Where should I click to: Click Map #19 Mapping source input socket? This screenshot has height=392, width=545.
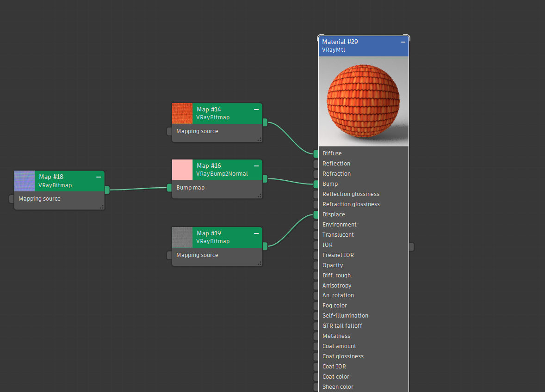[169, 255]
